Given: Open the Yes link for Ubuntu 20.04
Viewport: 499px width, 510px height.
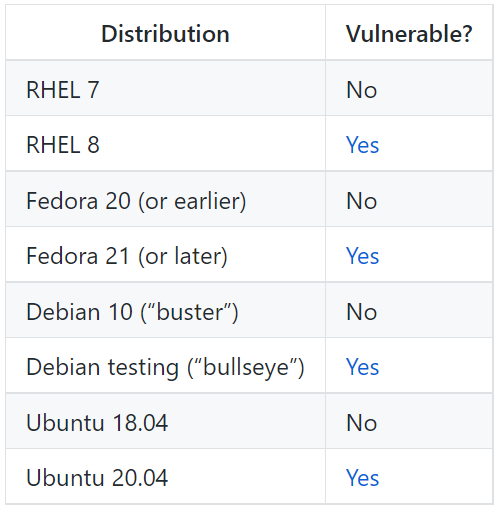Looking at the screenshot, I should coord(362,478).
